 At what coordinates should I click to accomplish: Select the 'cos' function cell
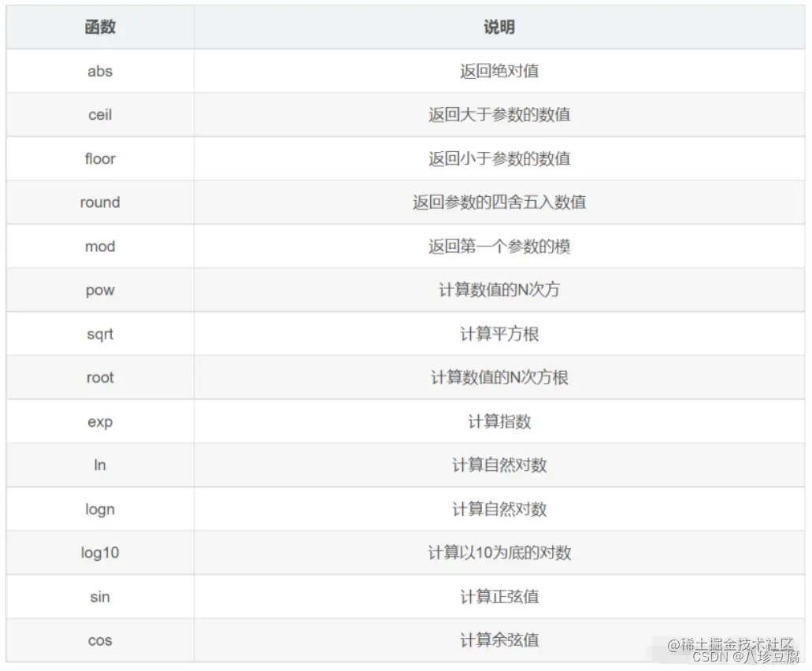(100, 640)
